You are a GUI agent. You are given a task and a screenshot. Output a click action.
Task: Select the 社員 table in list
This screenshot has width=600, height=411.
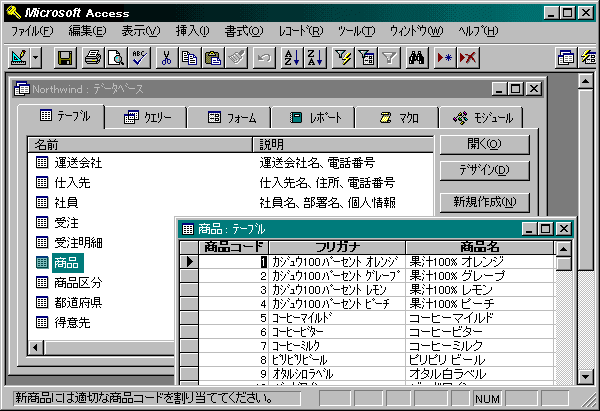click(x=57, y=202)
